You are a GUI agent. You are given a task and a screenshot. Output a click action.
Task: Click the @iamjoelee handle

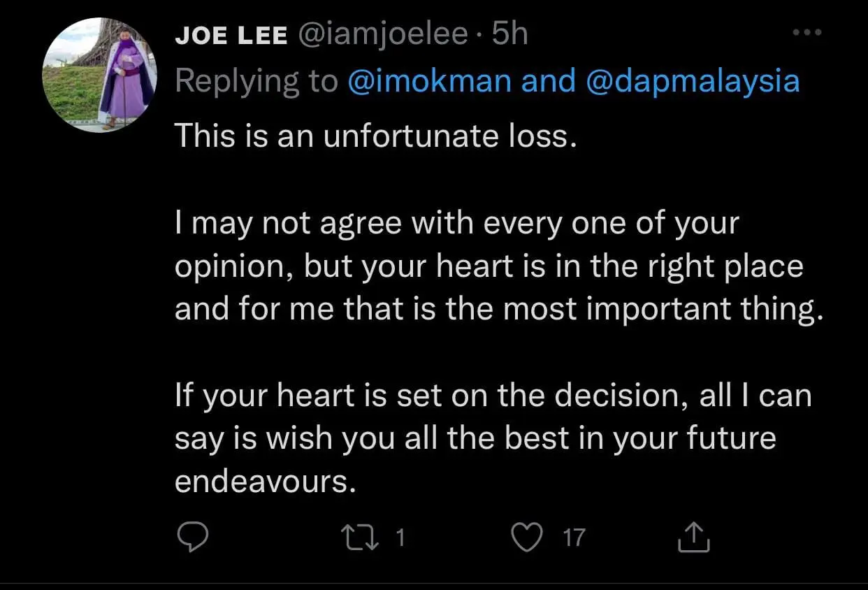point(383,35)
